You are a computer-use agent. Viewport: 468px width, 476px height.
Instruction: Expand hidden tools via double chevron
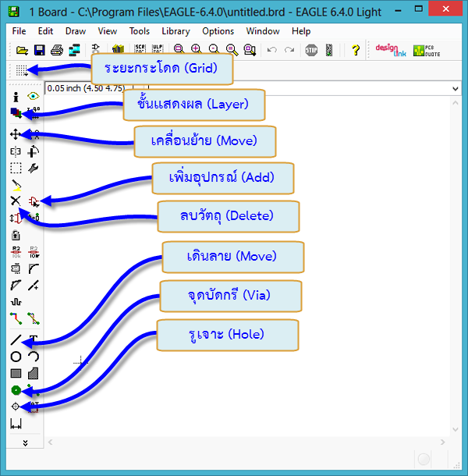point(25,443)
